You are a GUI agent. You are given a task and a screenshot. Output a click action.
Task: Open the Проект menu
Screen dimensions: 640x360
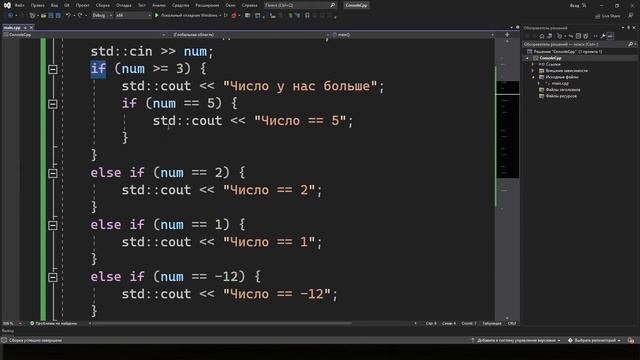(x=82, y=5)
